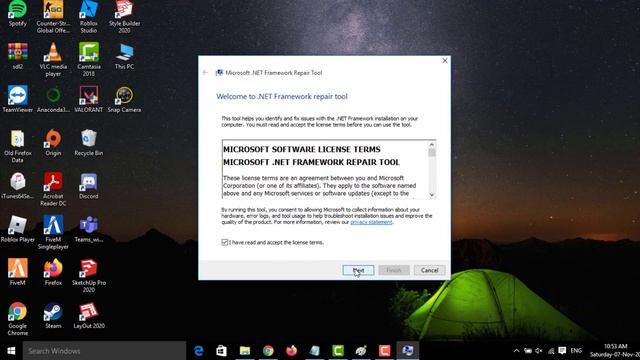Launch the Firefox desktop shortcut
Viewport: 640px width, 360px height.
(53, 272)
